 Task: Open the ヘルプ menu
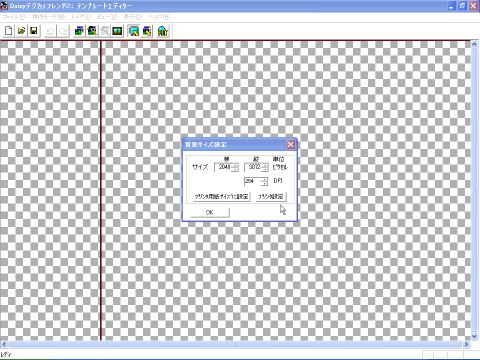coord(159,17)
